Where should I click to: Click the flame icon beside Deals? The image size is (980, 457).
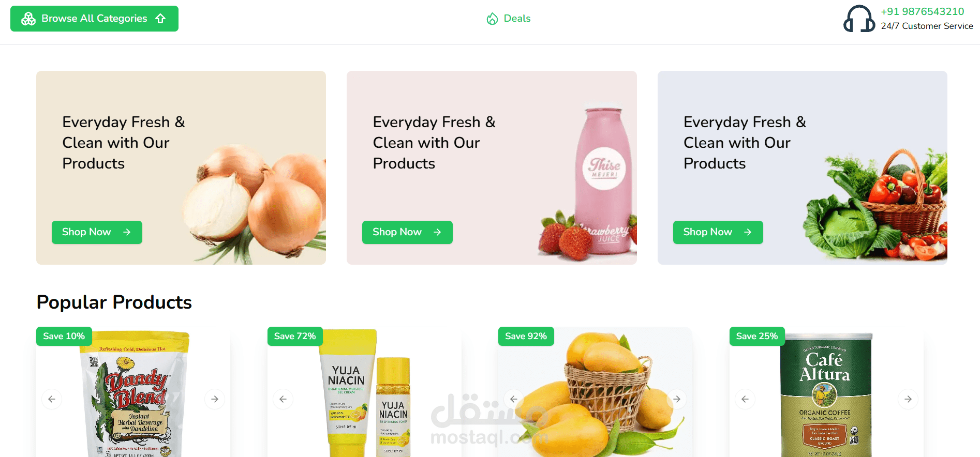pos(492,19)
